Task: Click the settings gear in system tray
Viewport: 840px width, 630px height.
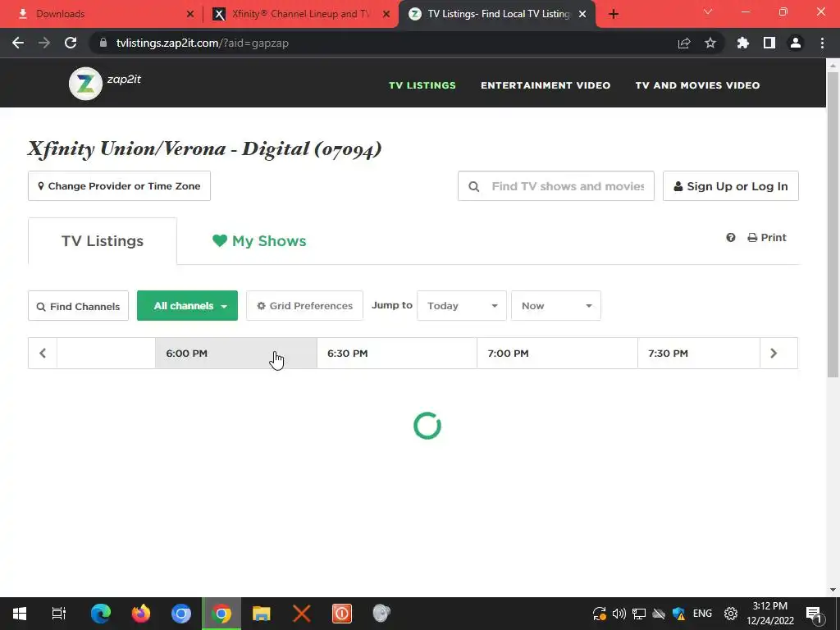Action: pos(731,614)
